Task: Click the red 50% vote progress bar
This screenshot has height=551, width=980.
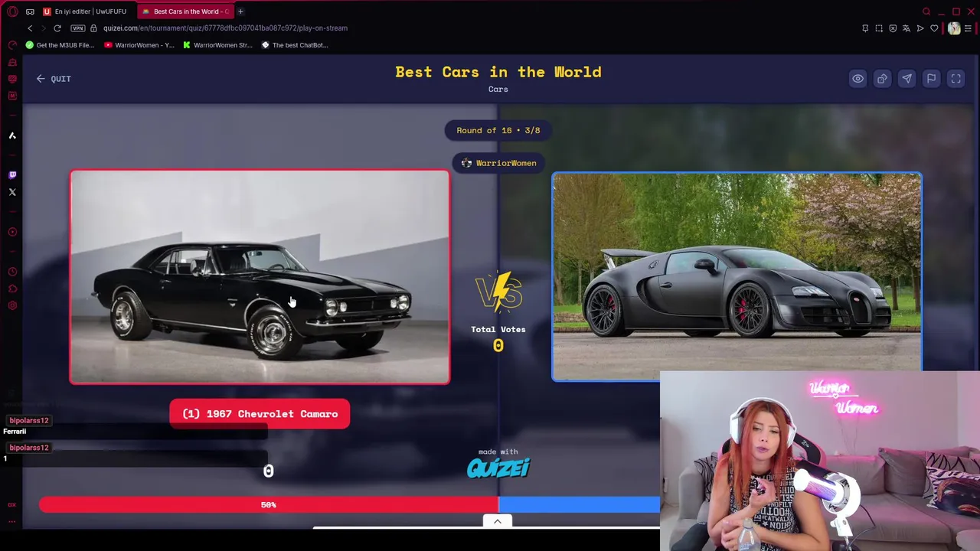Action: pyautogui.click(x=269, y=505)
